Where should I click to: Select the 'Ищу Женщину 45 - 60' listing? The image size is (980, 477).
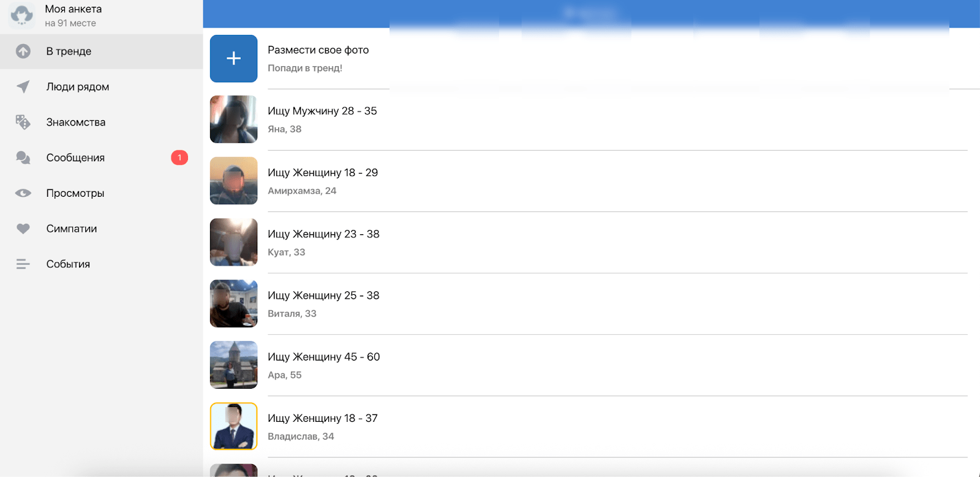[x=323, y=357]
